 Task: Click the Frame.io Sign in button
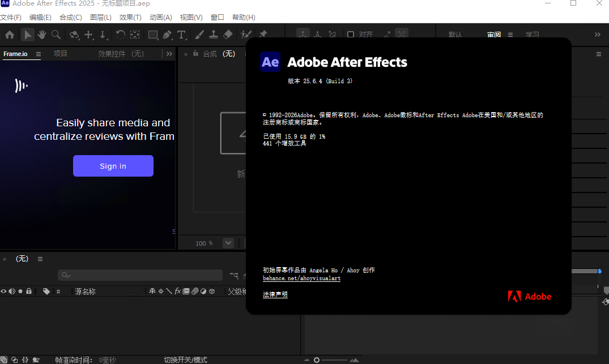[x=113, y=166]
